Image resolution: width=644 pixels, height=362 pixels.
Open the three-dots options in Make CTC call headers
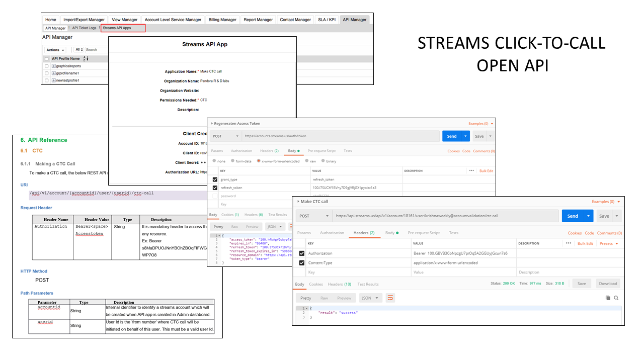point(569,243)
